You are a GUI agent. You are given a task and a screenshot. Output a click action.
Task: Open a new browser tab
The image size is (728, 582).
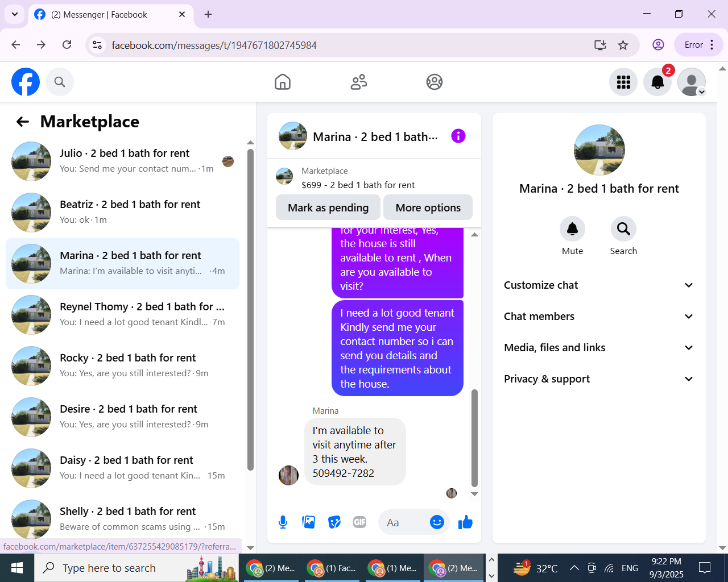208,14
